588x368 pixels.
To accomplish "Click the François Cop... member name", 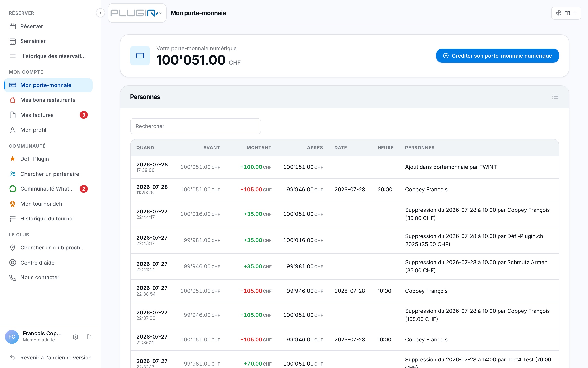I will pyautogui.click(x=42, y=333).
